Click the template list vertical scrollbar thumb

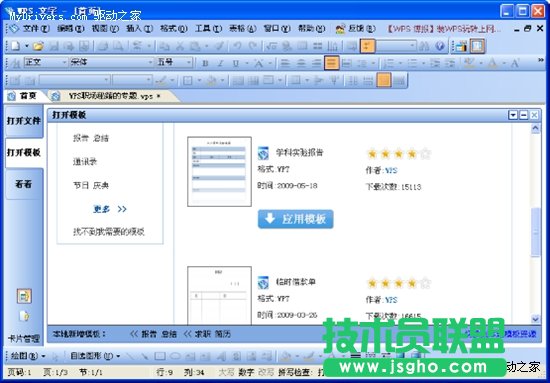535,232
